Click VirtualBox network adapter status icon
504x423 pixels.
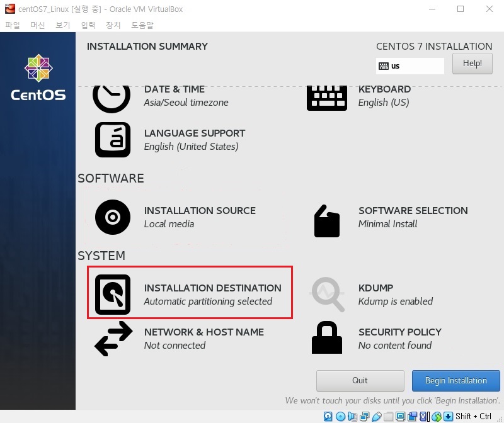click(x=365, y=417)
